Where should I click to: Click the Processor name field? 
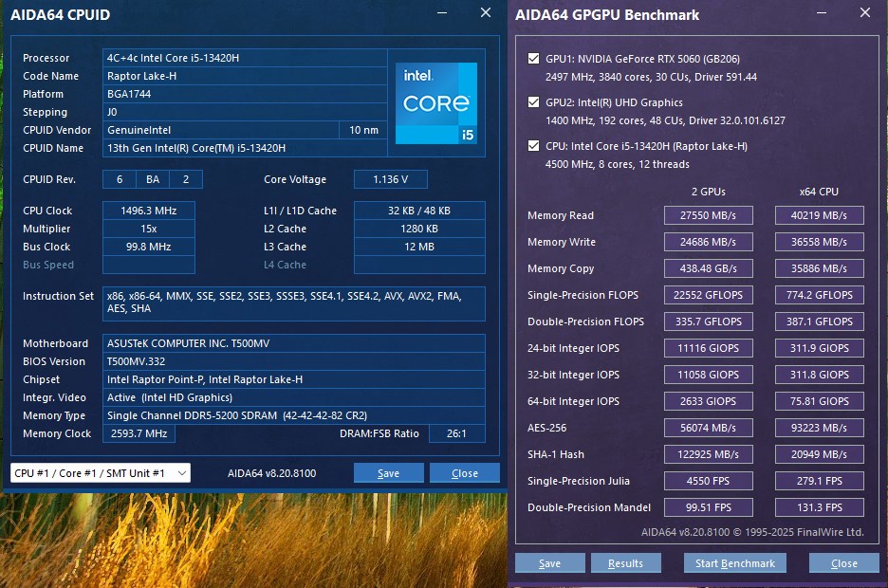[245, 58]
